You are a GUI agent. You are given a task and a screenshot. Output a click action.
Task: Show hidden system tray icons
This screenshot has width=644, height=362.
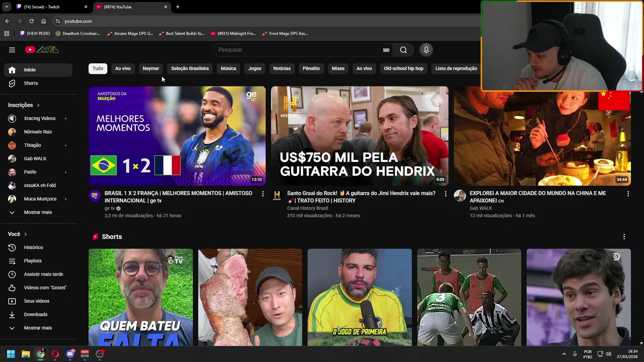(x=564, y=354)
